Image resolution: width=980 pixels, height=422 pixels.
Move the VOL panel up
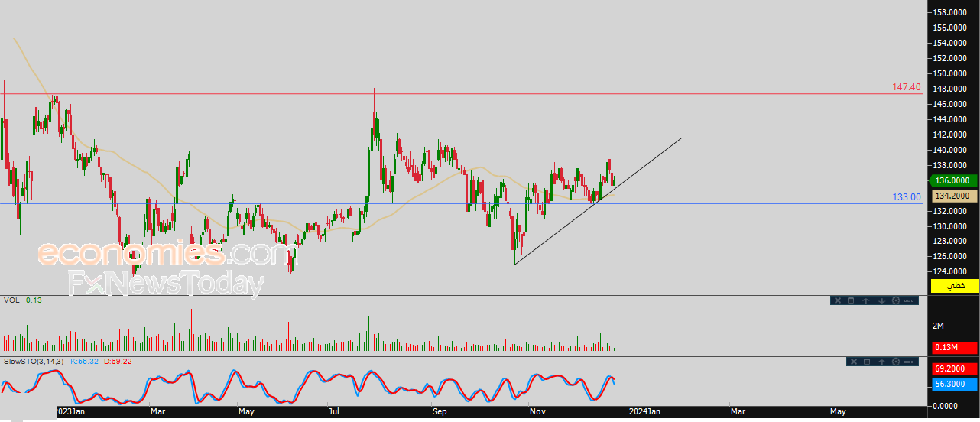click(x=865, y=300)
